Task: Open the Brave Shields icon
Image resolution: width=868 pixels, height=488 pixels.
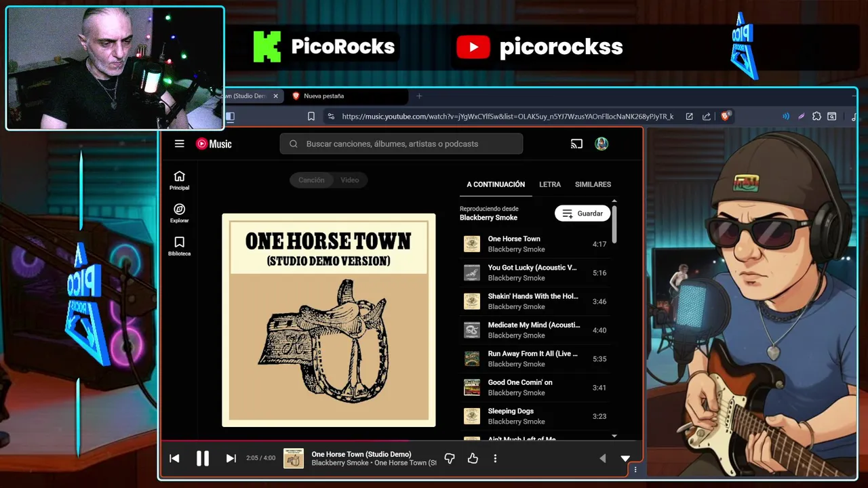Action: coord(725,117)
